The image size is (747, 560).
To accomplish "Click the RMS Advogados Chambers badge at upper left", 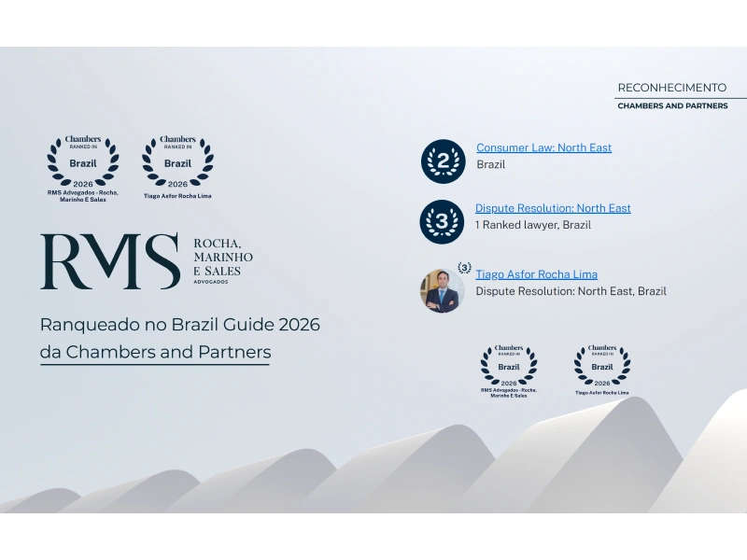I will point(83,169).
